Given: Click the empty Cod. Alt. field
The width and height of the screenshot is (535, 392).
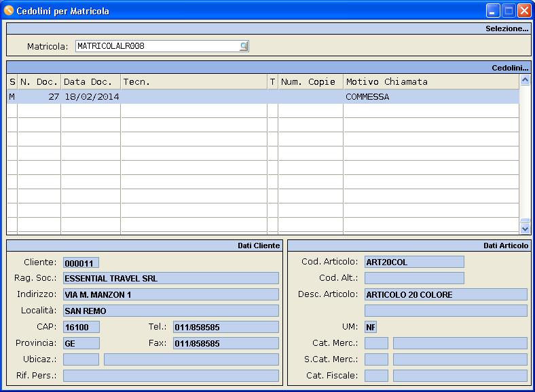Looking at the screenshot, I should (x=414, y=278).
